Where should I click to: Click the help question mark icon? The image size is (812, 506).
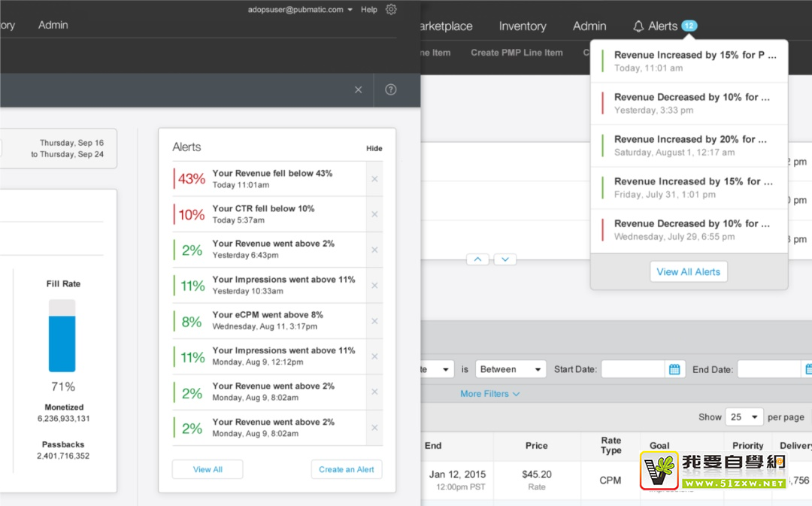(390, 89)
